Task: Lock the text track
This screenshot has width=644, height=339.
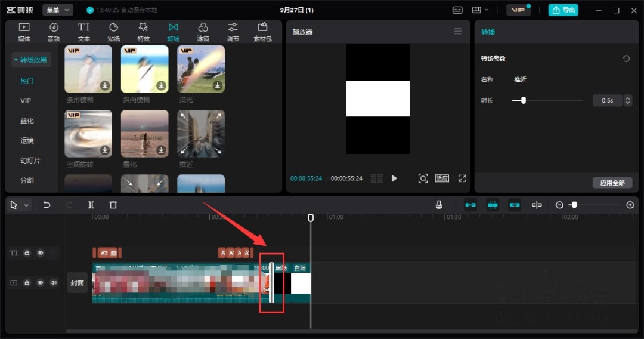Action: click(27, 253)
